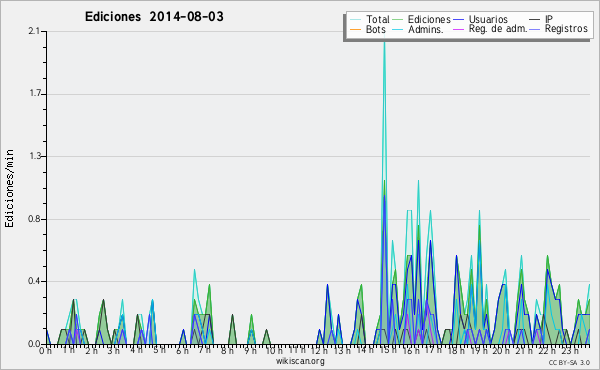Click the 'Ediciones/min' vertical axis label
600x370 pixels.
9,188
